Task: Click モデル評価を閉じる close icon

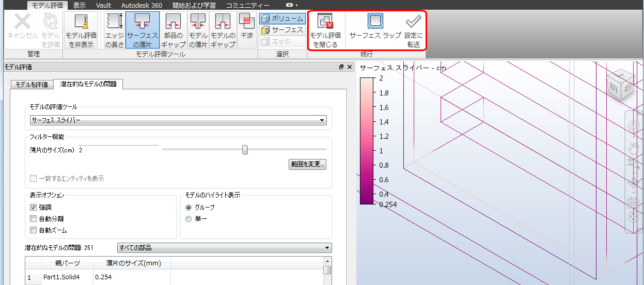Action: pyautogui.click(x=325, y=22)
